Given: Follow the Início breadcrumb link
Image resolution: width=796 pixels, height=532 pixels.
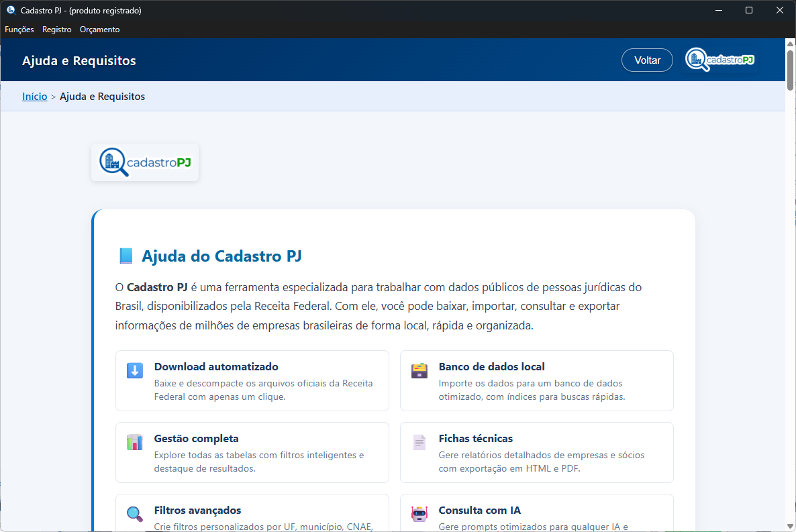Looking at the screenshot, I should (x=35, y=97).
